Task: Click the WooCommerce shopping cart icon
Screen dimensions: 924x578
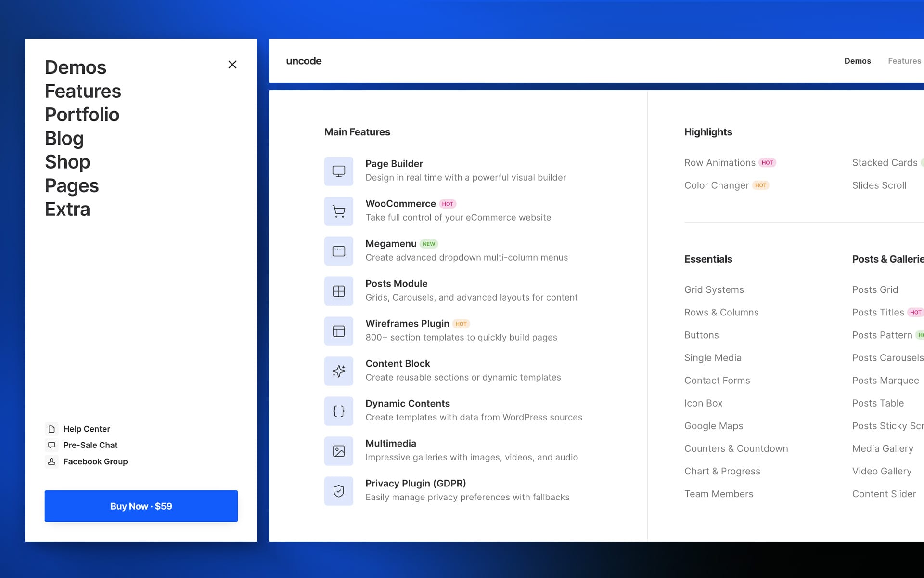Action: (339, 211)
